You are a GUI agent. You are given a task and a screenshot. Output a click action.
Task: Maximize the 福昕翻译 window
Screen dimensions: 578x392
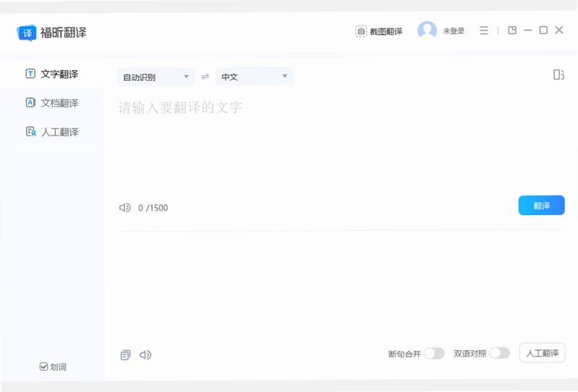(543, 30)
